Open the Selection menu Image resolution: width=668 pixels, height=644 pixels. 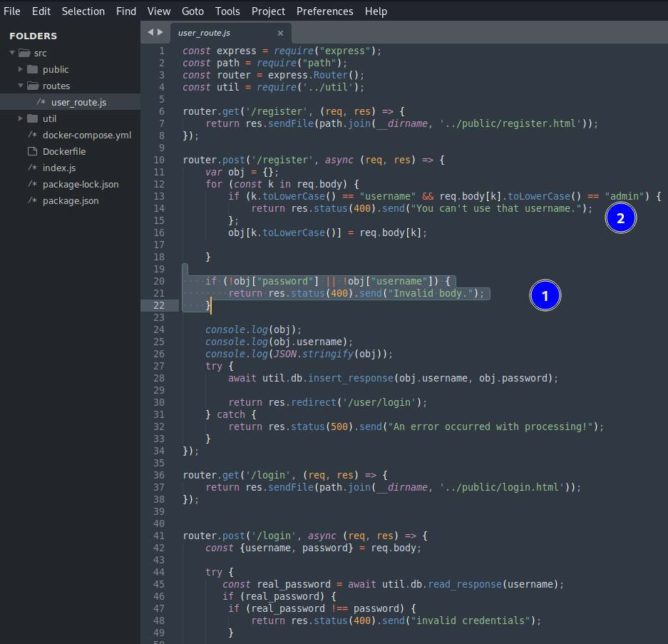(x=83, y=11)
